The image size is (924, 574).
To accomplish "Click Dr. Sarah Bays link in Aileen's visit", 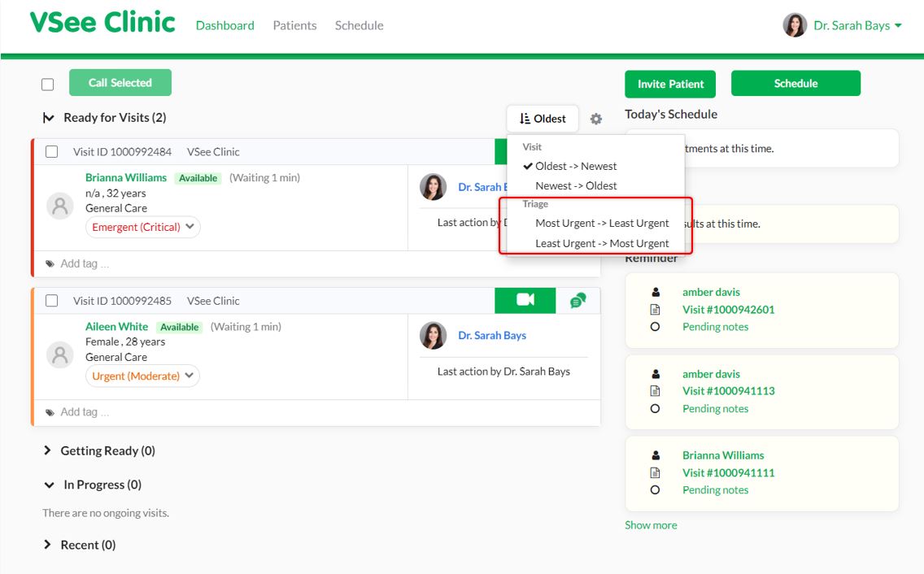I will (492, 335).
